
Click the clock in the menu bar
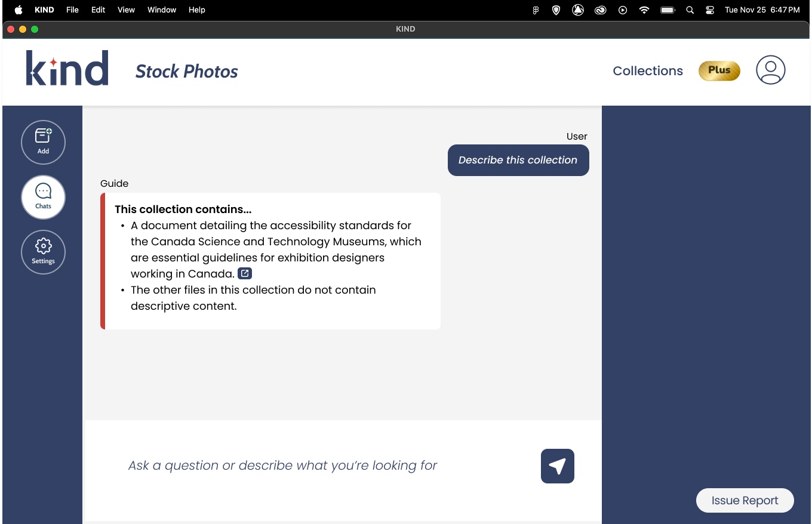762,10
